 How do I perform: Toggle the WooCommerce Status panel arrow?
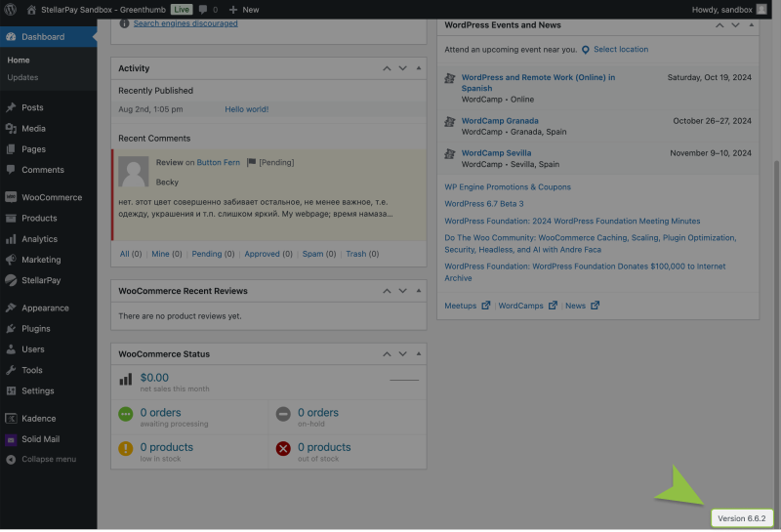coord(419,354)
